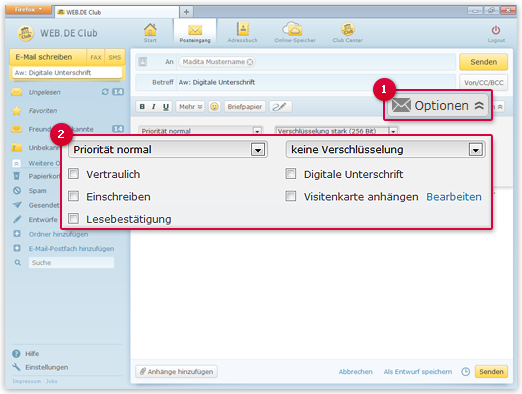Click the bottom Senden button
The height and width of the screenshot is (394, 522).
491,371
